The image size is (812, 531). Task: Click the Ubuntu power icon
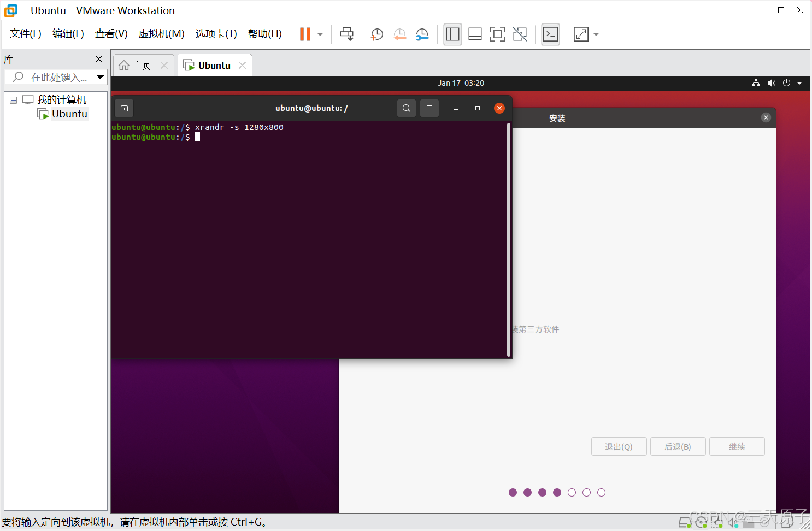[x=786, y=83]
